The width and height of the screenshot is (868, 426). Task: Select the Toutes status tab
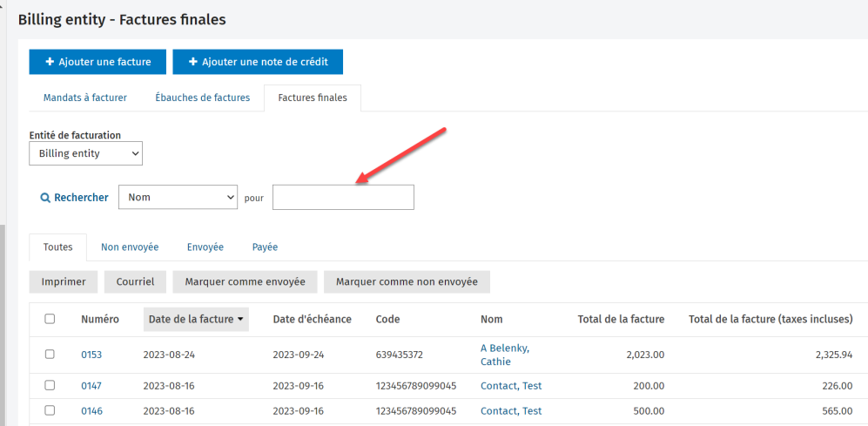tap(58, 247)
